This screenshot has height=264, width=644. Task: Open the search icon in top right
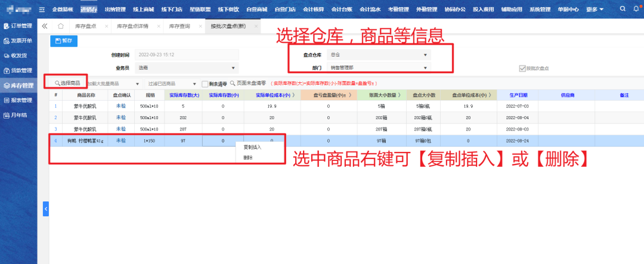(x=623, y=10)
